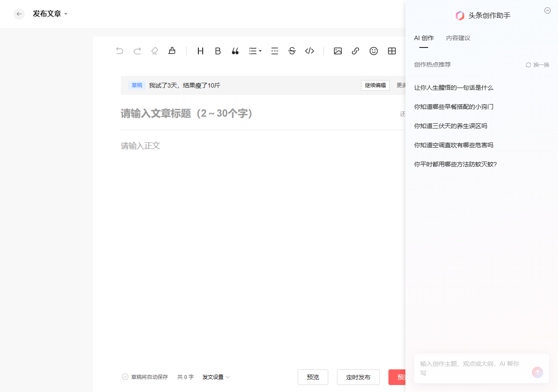Click the red publish button
This screenshot has width=558, height=392.
[x=397, y=377]
